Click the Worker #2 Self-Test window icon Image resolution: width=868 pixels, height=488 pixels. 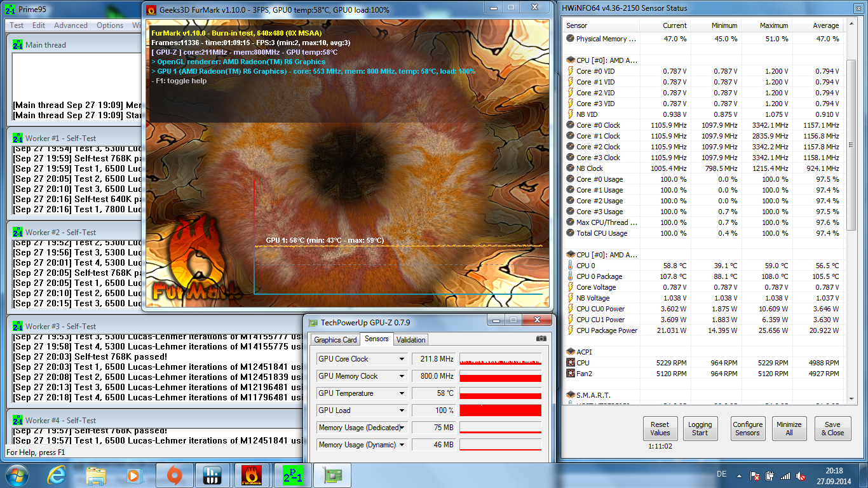pyautogui.click(x=18, y=232)
